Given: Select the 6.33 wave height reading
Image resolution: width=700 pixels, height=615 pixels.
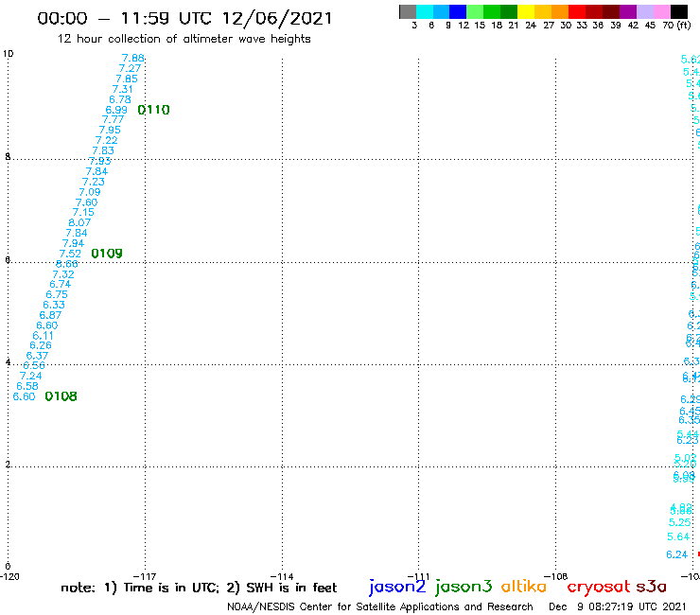Looking at the screenshot, I should pyautogui.click(x=54, y=305).
